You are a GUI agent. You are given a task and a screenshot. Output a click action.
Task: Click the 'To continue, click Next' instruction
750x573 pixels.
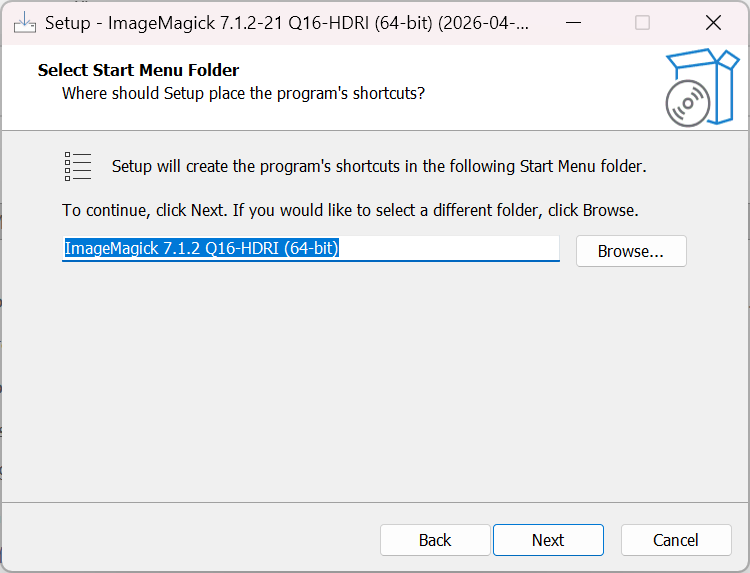[350, 211]
